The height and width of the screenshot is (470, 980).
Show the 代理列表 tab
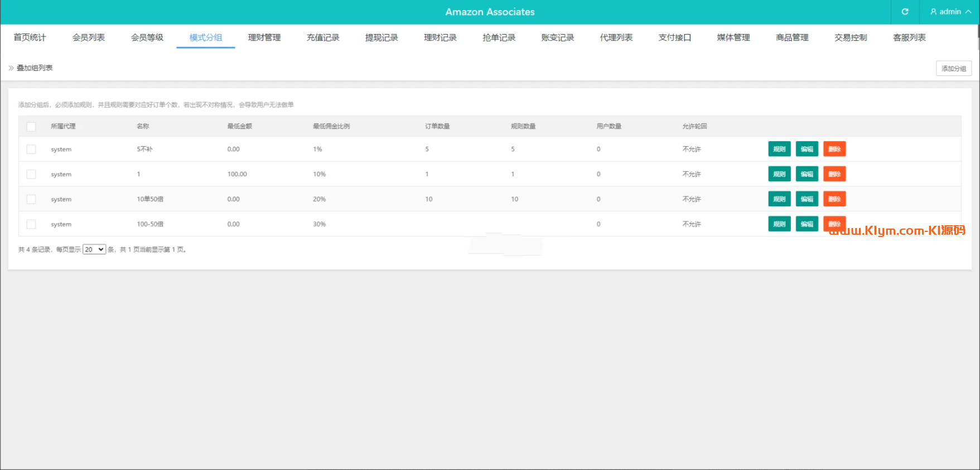[x=616, y=37]
